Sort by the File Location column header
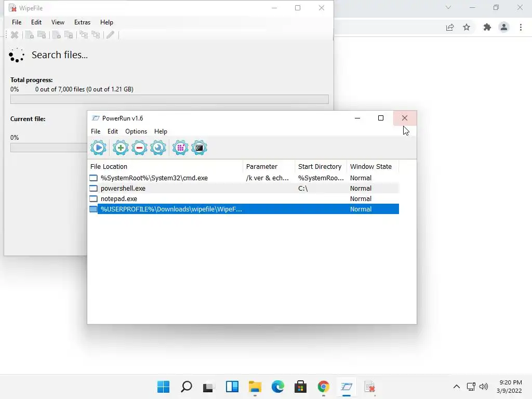This screenshot has width=532, height=399. 165,167
